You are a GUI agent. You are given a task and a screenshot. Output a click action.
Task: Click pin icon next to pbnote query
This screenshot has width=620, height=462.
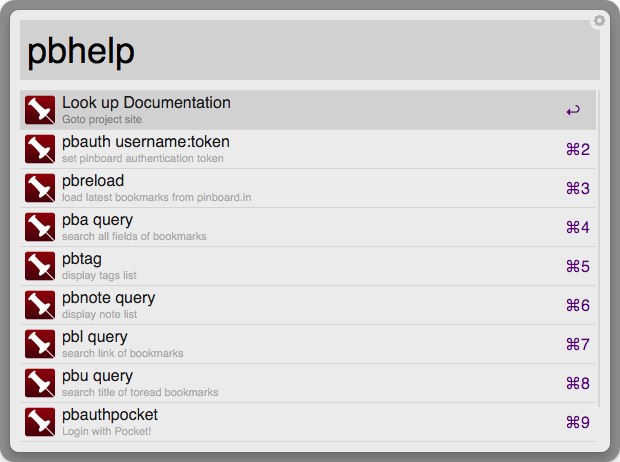(x=40, y=305)
